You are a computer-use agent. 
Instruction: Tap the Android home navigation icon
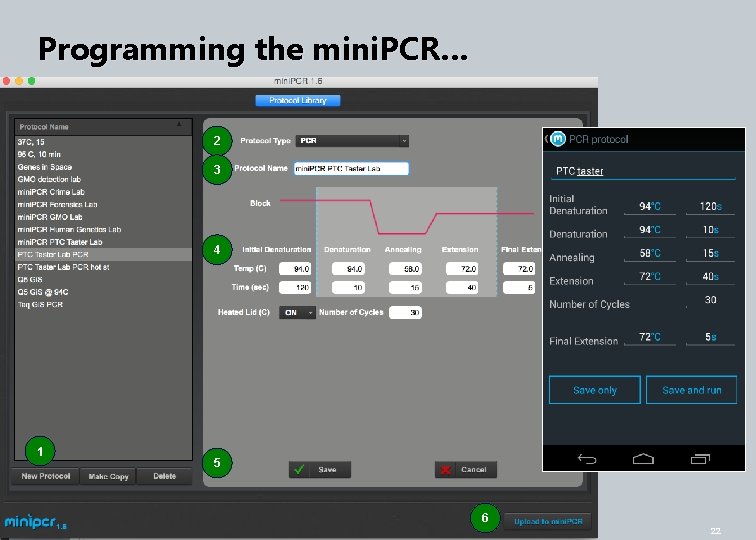click(643, 459)
